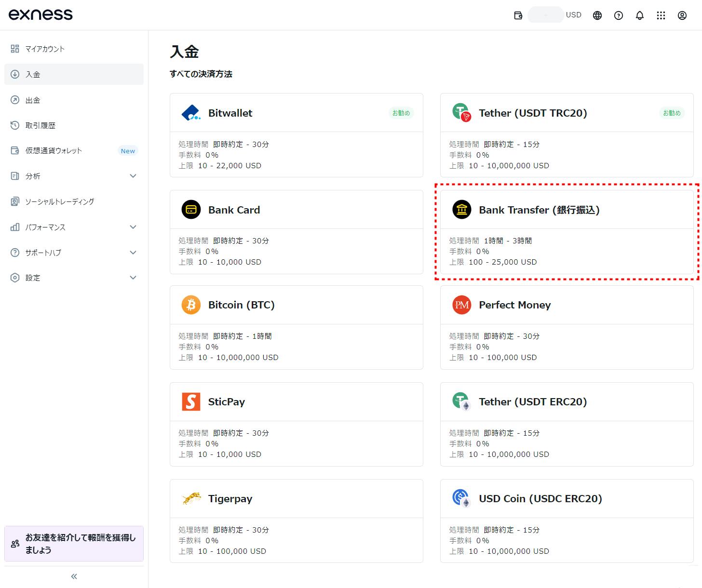Click the Bitwallet logo icon

tap(191, 113)
